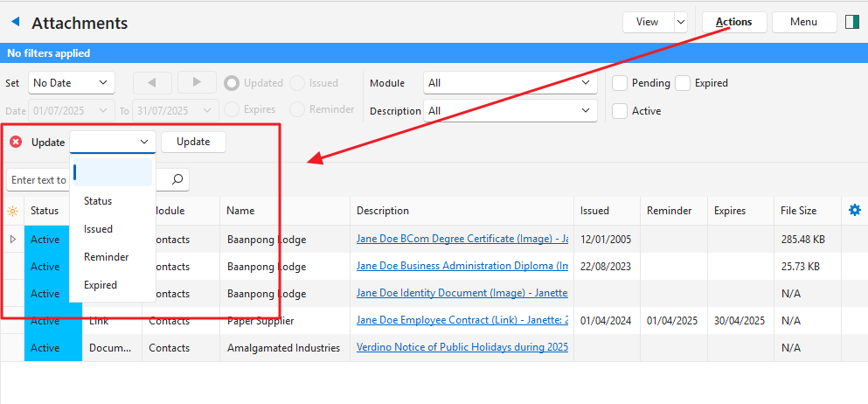The image size is (868, 404).
Task: Select Reminder in the Update dropdown list
Action: 106,257
